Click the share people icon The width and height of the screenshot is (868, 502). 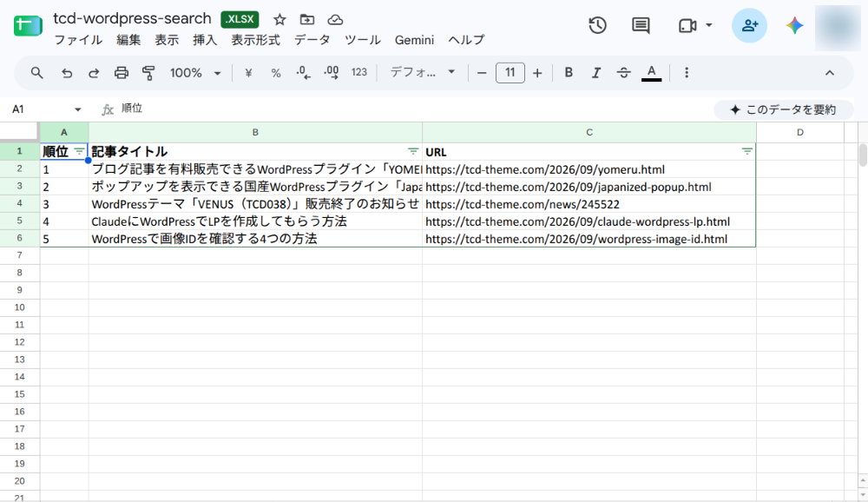(750, 25)
